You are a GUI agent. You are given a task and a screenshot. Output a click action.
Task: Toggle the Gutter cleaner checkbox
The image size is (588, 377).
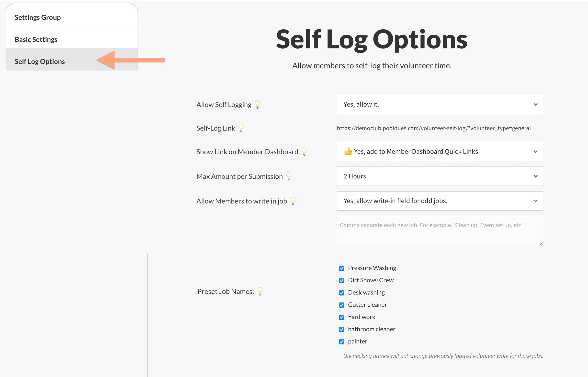click(x=342, y=305)
